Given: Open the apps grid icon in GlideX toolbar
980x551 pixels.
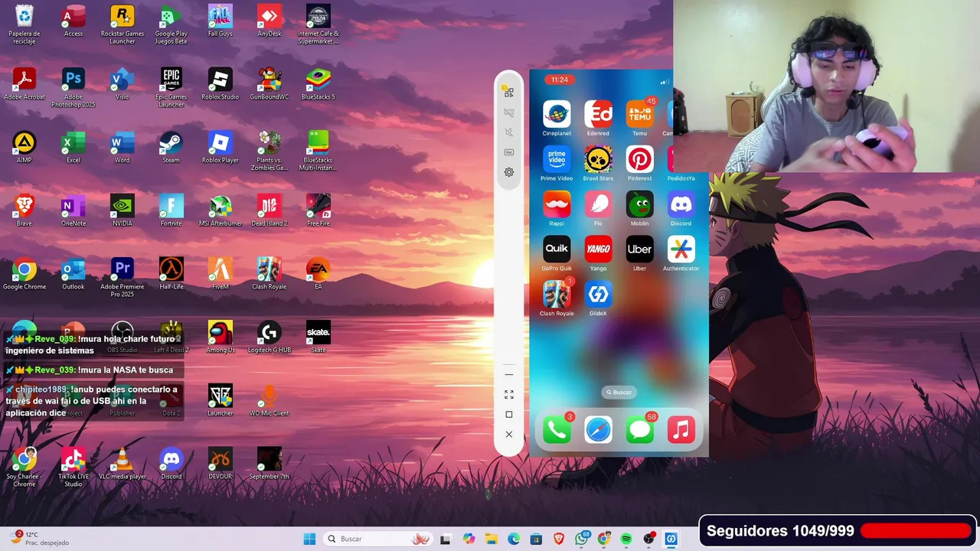Looking at the screenshot, I should pyautogui.click(x=508, y=92).
